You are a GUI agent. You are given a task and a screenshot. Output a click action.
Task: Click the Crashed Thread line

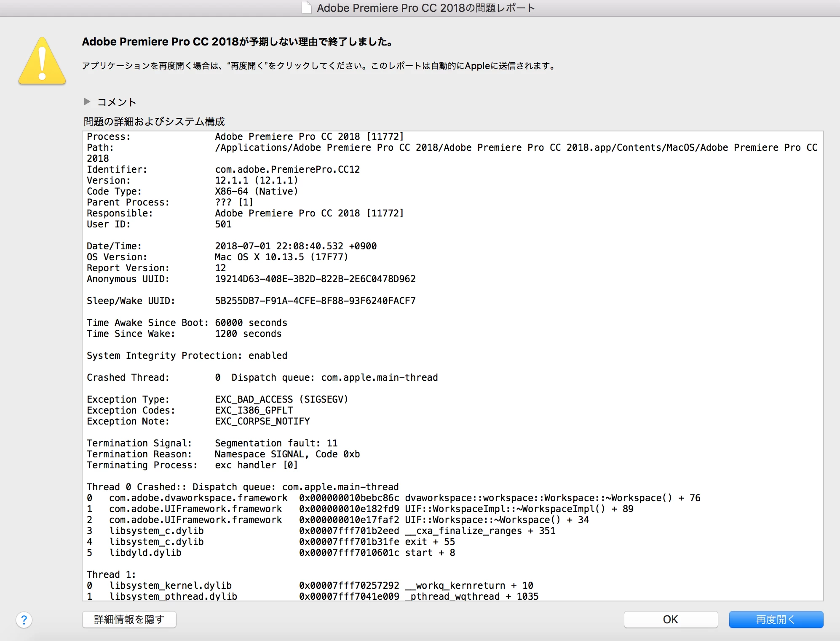coord(262,377)
